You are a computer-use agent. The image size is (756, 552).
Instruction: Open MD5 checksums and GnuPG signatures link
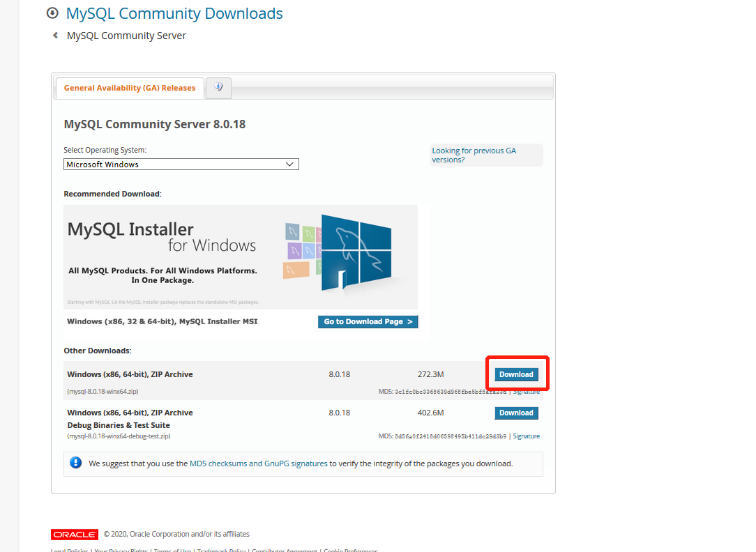point(259,463)
